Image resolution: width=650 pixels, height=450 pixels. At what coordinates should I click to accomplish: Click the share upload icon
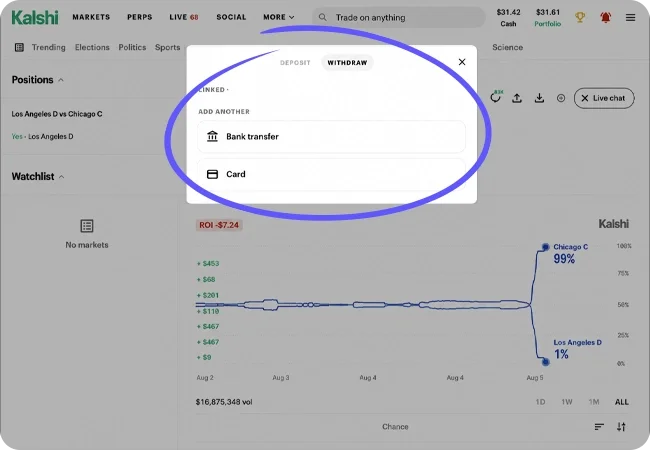pyautogui.click(x=517, y=98)
